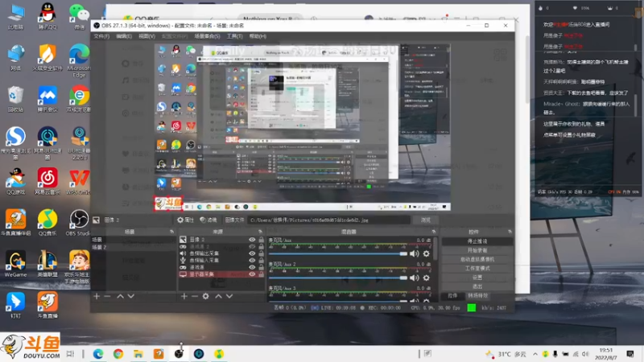
Task: Toggle visibility of 音频输出采集 source
Action: coord(252,253)
